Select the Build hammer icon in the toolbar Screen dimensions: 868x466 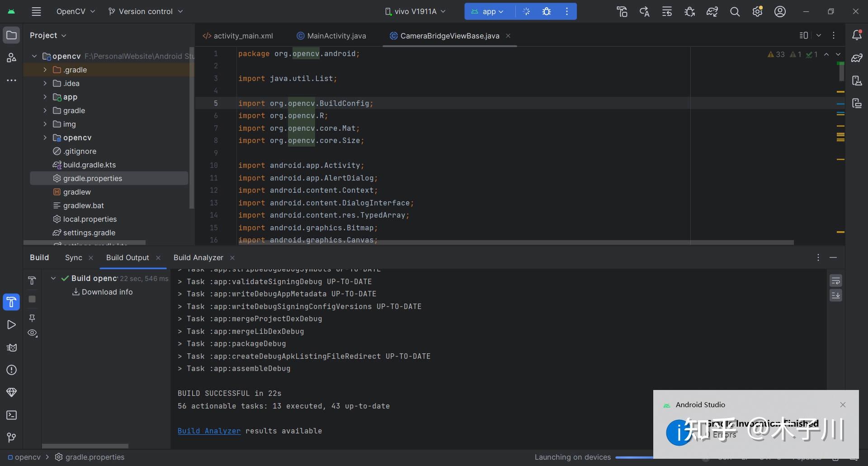(622, 11)
